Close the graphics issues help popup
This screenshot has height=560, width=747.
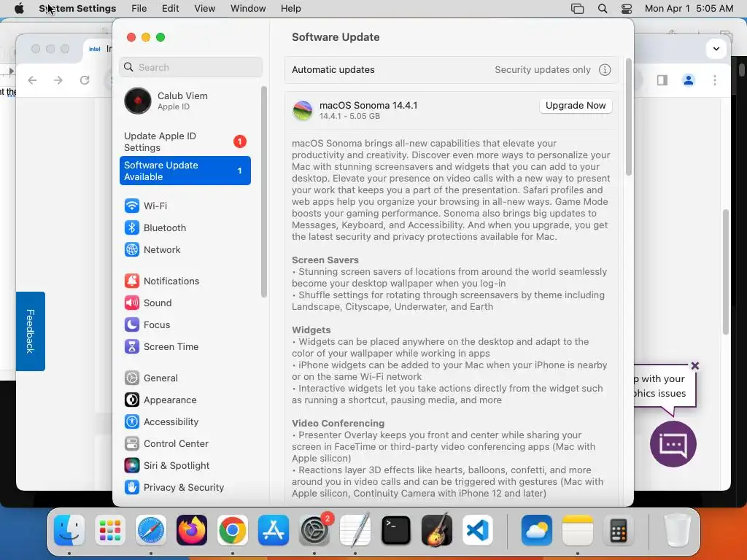pos(695,366)
